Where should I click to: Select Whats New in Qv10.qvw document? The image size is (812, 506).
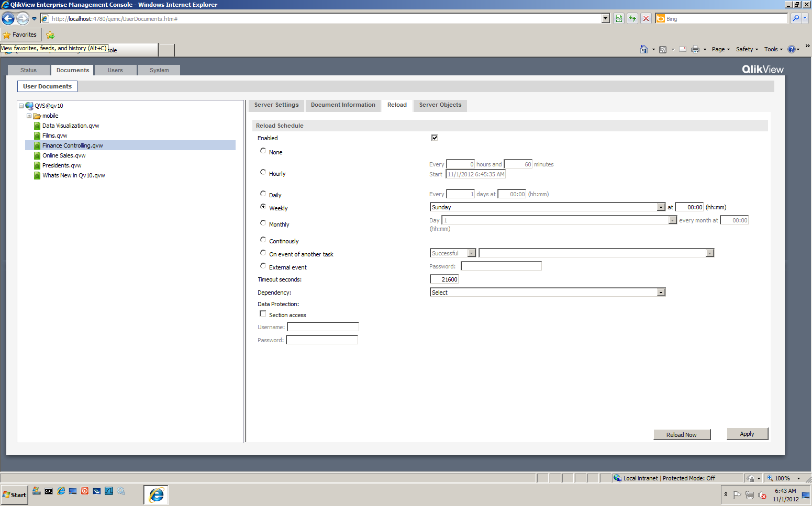73,175
